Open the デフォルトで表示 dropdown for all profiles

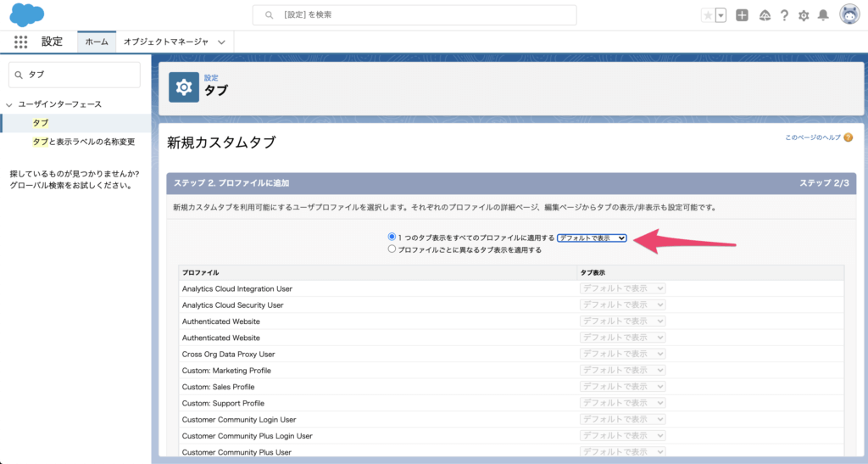(592, 238)
